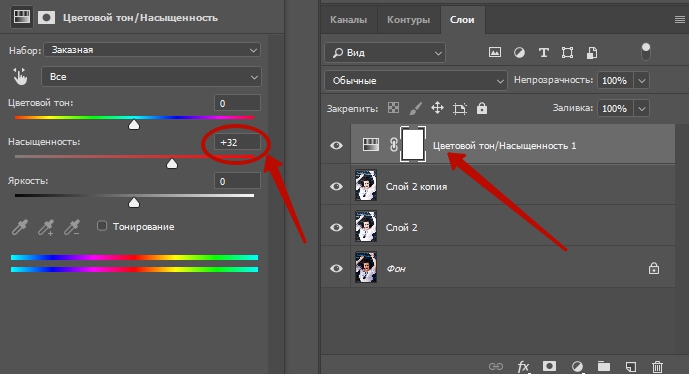Switch to the Каналы tab
Screen dimensions: 689x374
[348, 20]
